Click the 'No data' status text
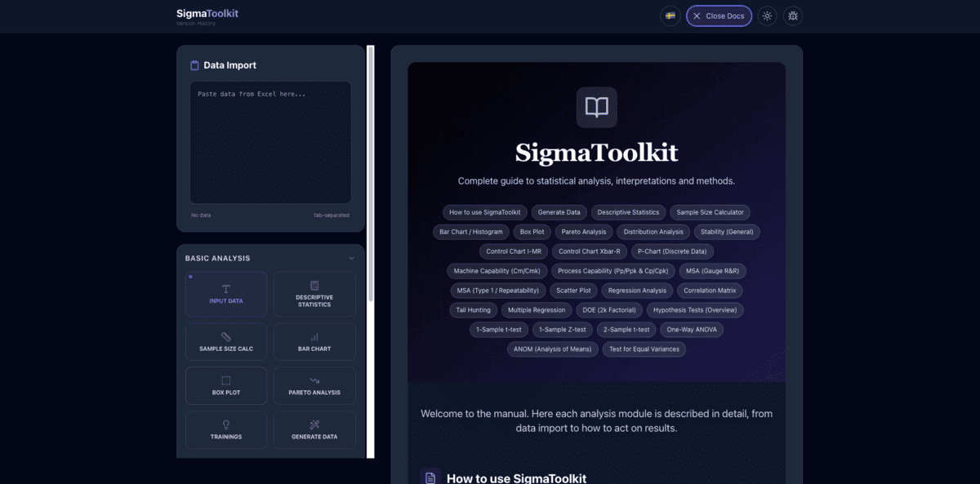Viewport: 980px width, 484px height. pyautogui.click(x=201, y=215)
